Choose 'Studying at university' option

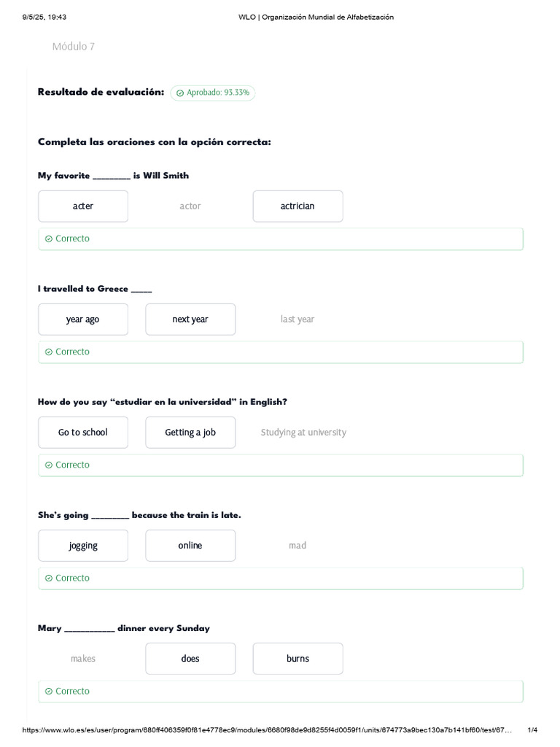tap(303, 433)
